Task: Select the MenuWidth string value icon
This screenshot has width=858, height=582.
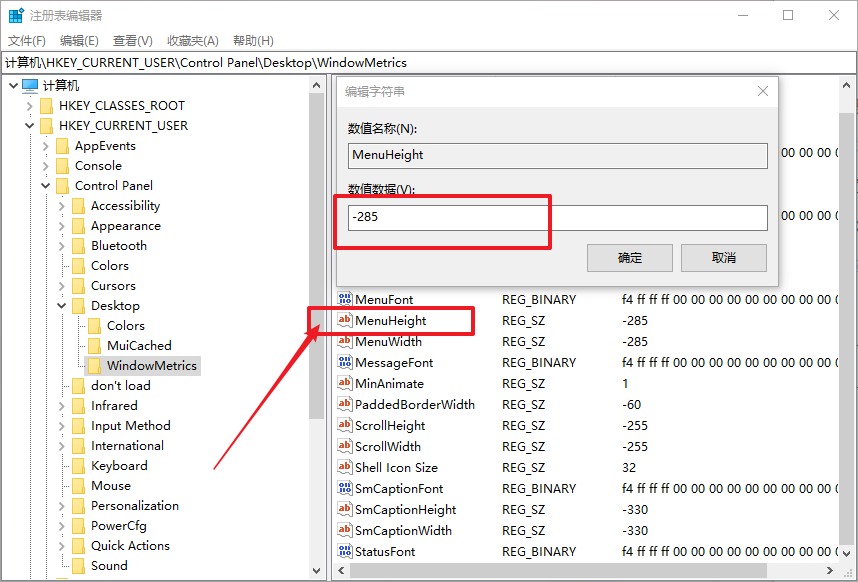Action: (x=345, y=342)
